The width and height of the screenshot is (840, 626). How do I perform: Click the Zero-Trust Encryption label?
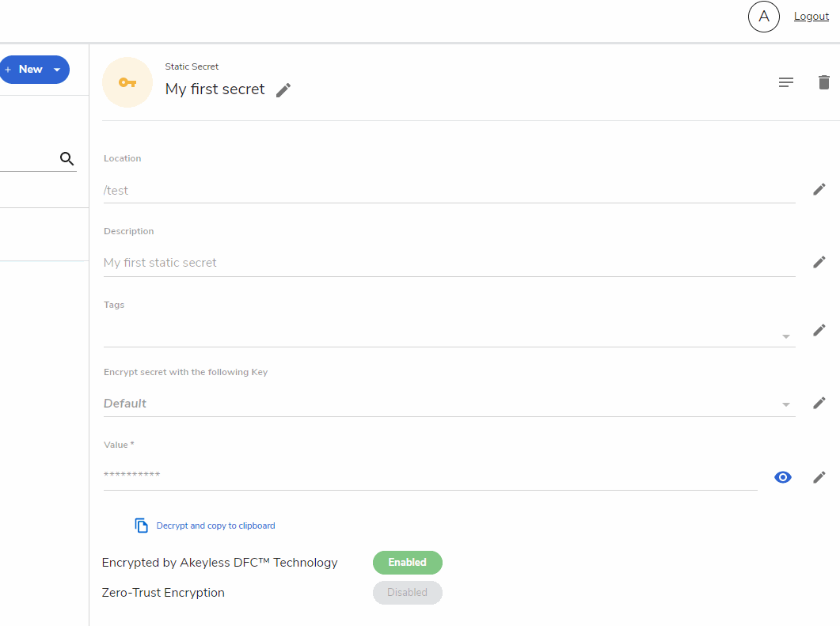[163, 593]
